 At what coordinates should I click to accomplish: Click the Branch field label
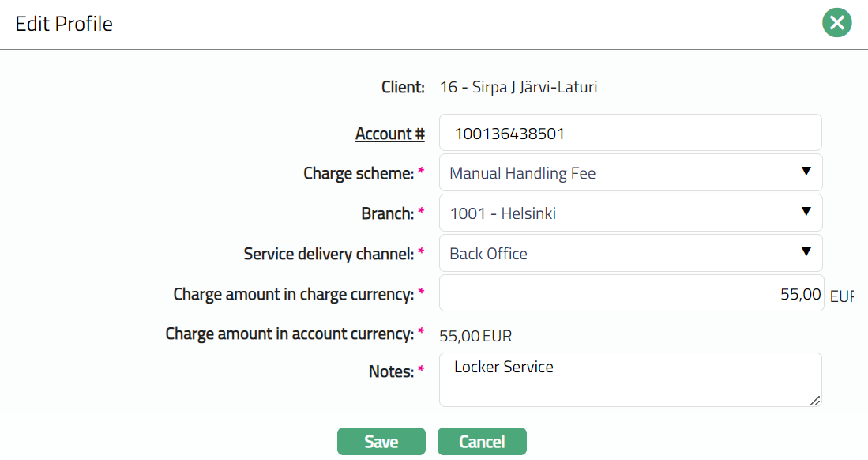pos(387,213)
